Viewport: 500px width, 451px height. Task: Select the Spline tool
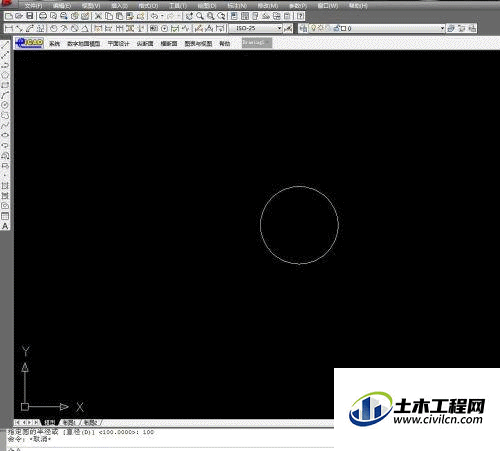pyautogui.click(x=5, y=125)
